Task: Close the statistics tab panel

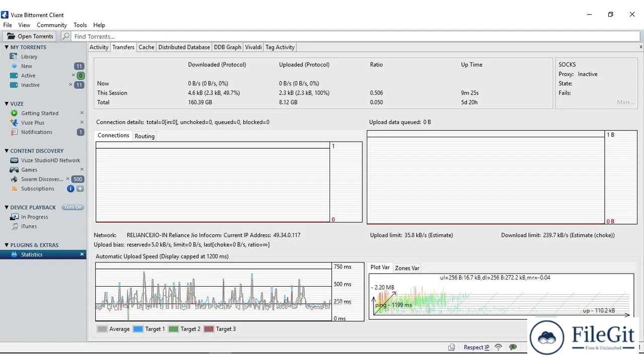Action: coord(640,47)
